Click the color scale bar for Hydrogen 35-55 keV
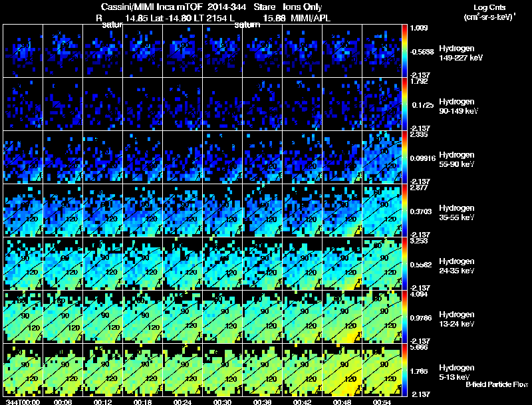The height and width of the screenshot is (405, 532). coord(404,211)
